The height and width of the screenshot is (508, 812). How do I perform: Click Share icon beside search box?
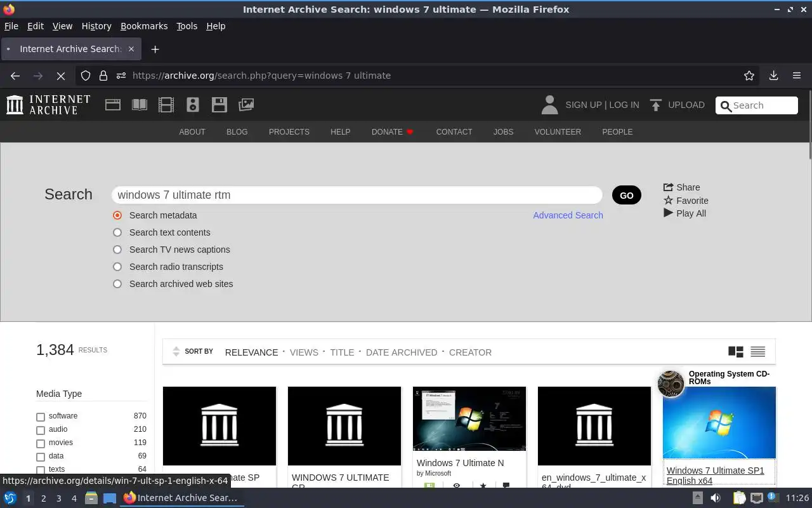tap(668, 187)
